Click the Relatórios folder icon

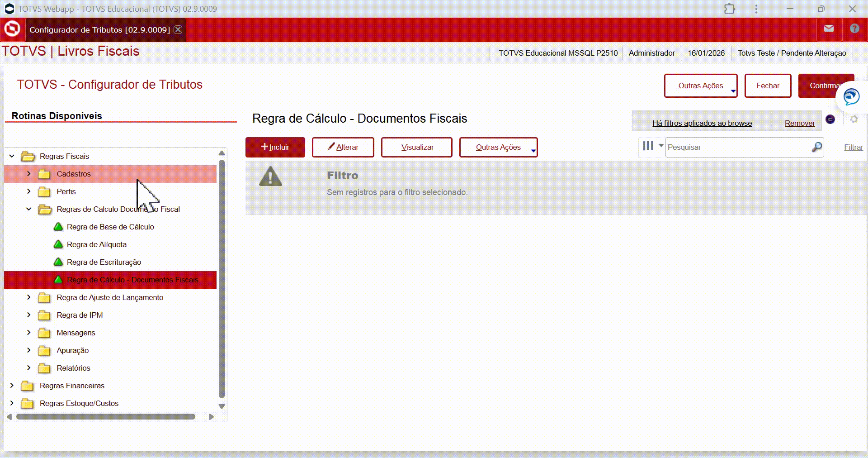(44, 368)
